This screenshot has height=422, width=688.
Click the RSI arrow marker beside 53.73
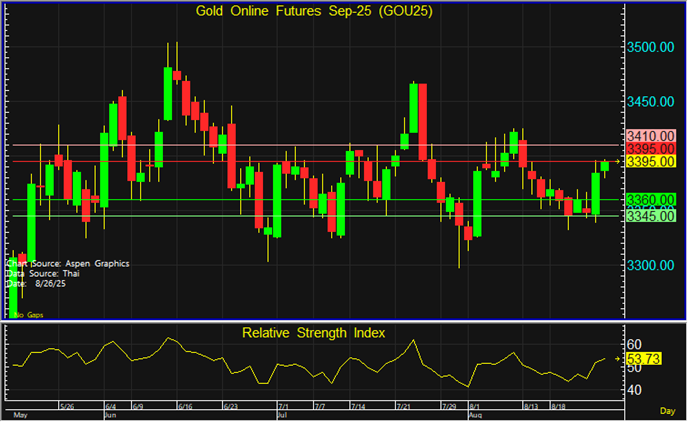click(615, 358)
